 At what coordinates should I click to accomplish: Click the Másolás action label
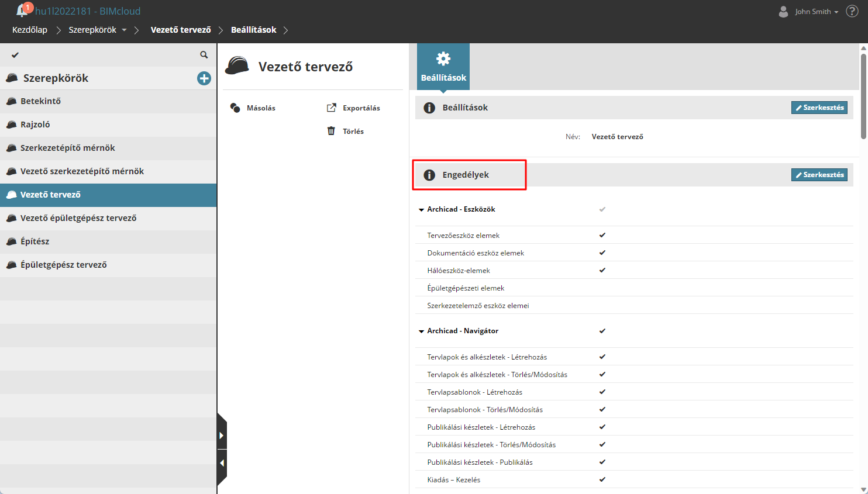click(261, 108)
